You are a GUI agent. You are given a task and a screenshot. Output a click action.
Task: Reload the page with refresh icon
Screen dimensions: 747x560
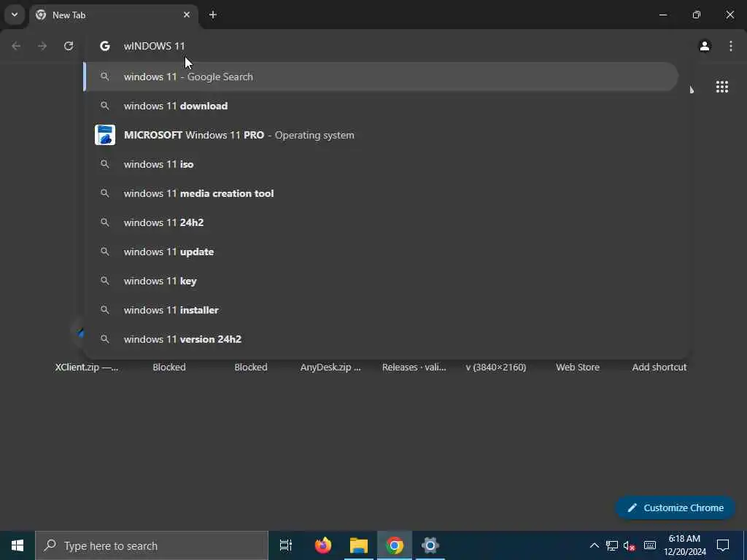(x=69, y=46)
